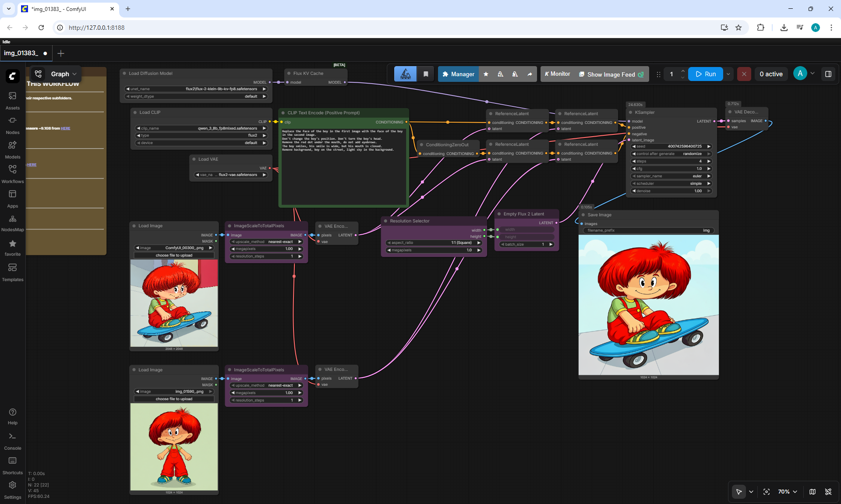The width and height of the screenshot is (841, 504).
Task: Open the Templates browser
Action: [12, 272]
